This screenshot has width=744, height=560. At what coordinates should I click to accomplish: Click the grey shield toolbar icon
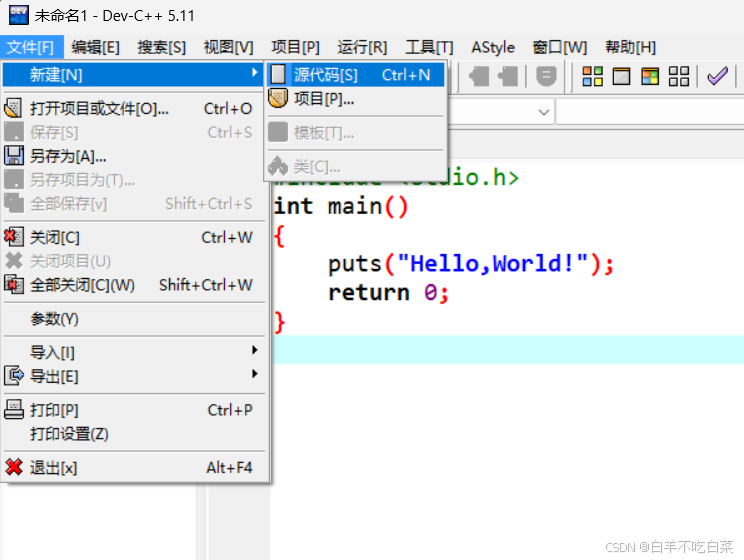546,76
